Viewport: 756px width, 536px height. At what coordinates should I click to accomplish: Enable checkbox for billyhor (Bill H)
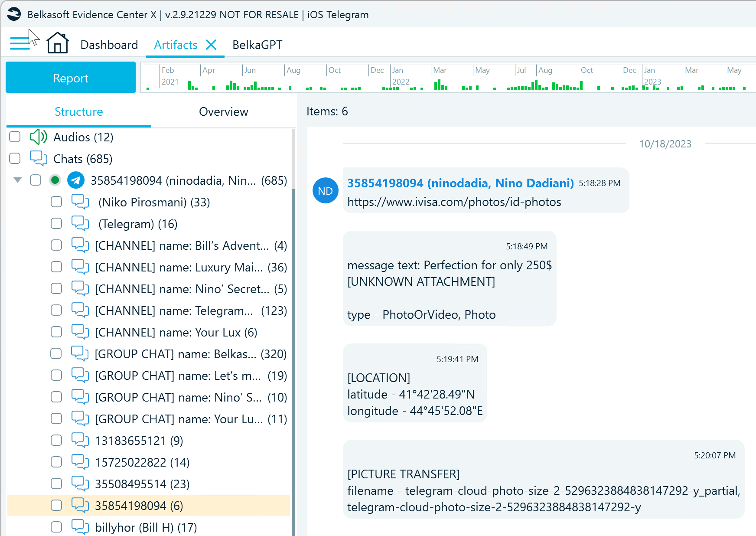coord(56,527)
